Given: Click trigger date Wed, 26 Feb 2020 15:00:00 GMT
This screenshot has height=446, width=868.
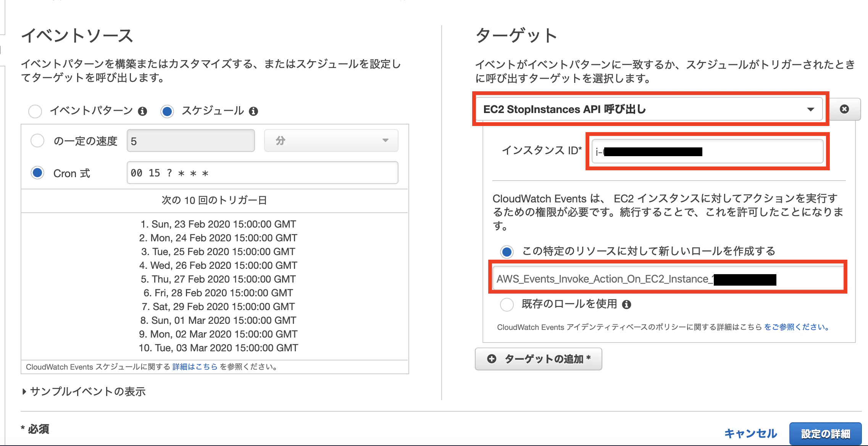Looking at the screenshot, I should click(x=218, y=265).
